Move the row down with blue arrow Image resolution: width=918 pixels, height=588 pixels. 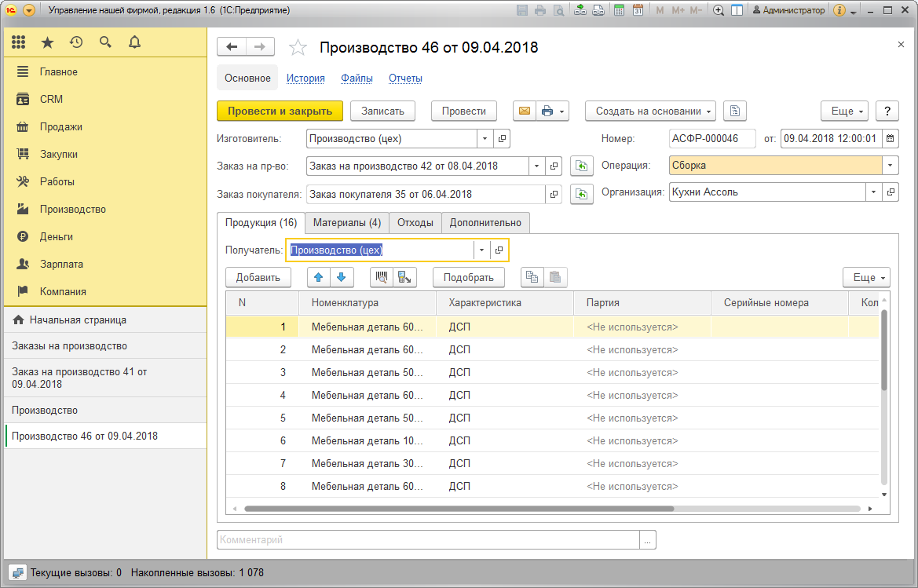point(342,277)
